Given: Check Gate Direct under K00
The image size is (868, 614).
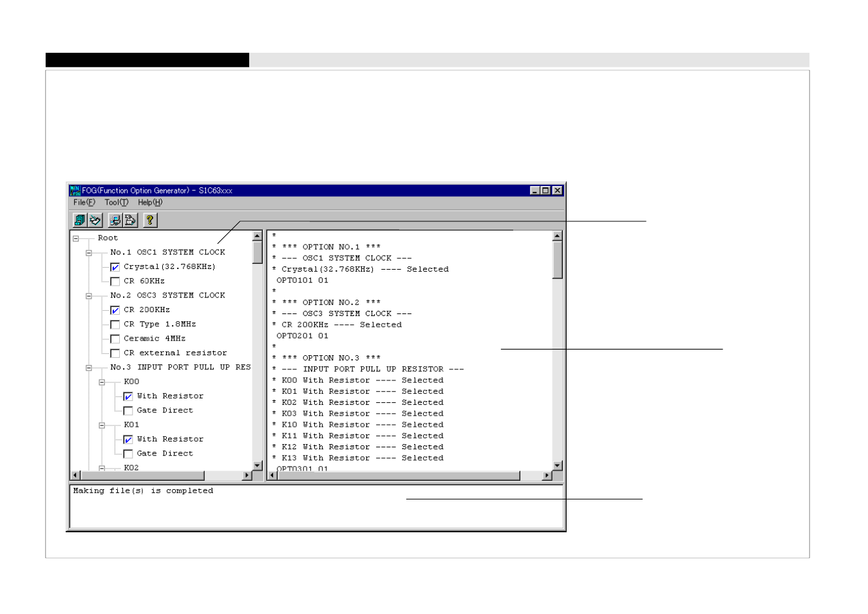Looking at the screenshot, I should click(128, 411).
